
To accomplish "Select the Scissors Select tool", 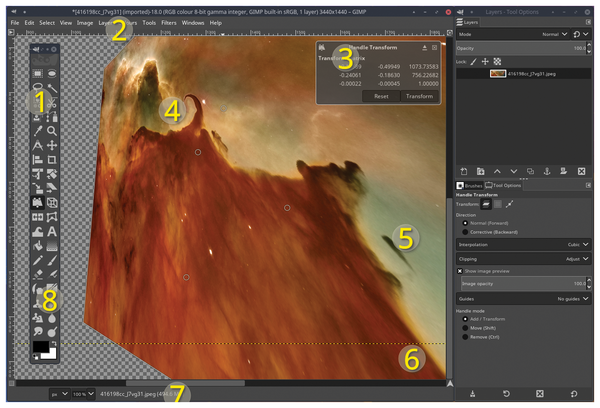I will pyautogui.click(x=52, y=103).
